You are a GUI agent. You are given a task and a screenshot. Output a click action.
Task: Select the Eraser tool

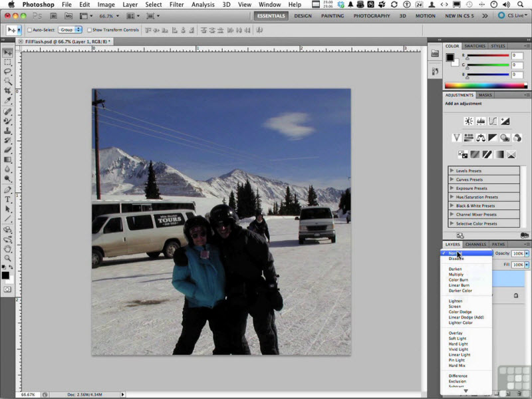tap(8, 150)
